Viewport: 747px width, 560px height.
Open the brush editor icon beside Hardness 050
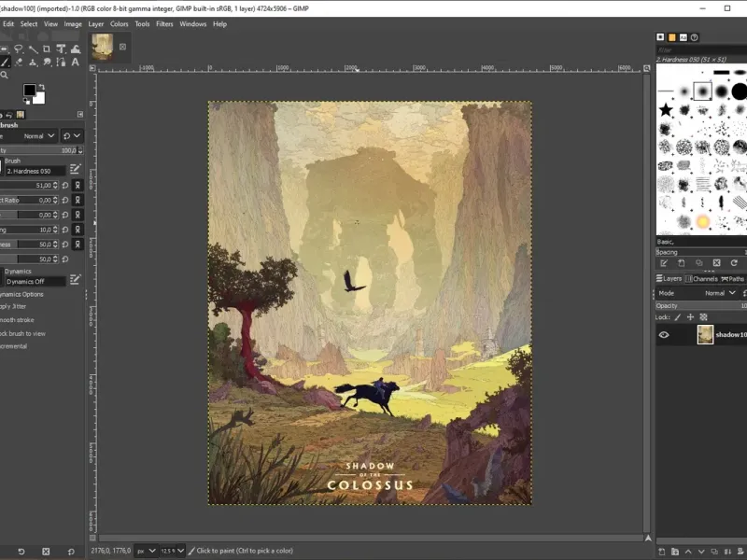76,170
